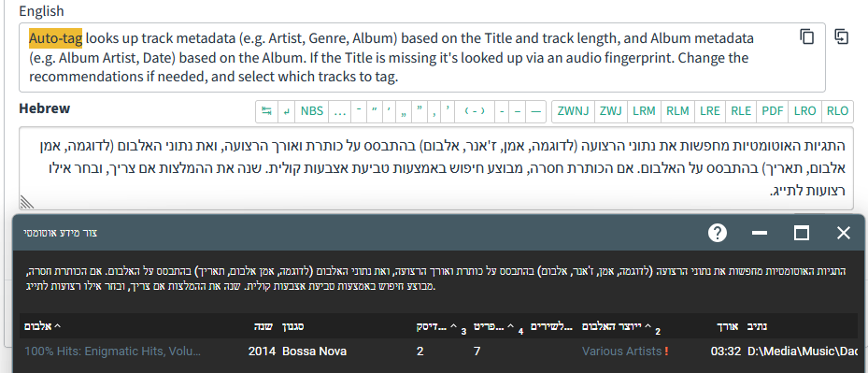The image size is (868, 373).
Task: Select the 100% Hits: Enigmatic Hits album entry
Action: [112, 351]
